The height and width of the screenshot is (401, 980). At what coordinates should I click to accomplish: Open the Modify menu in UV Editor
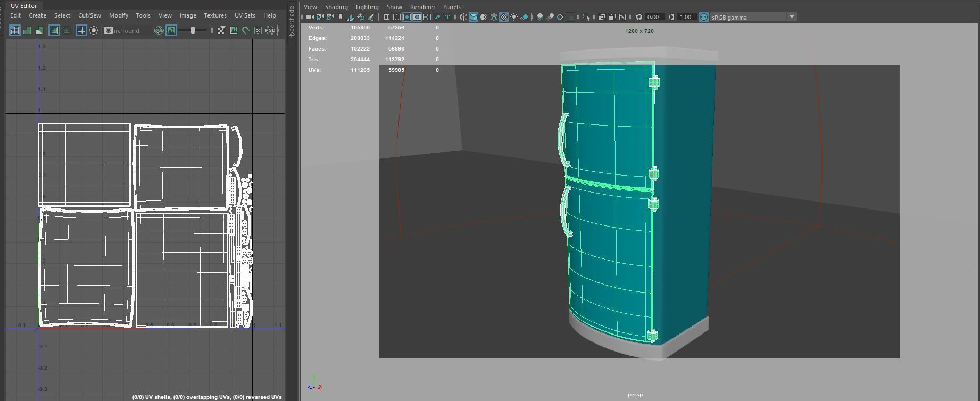(x=118, y=15)
